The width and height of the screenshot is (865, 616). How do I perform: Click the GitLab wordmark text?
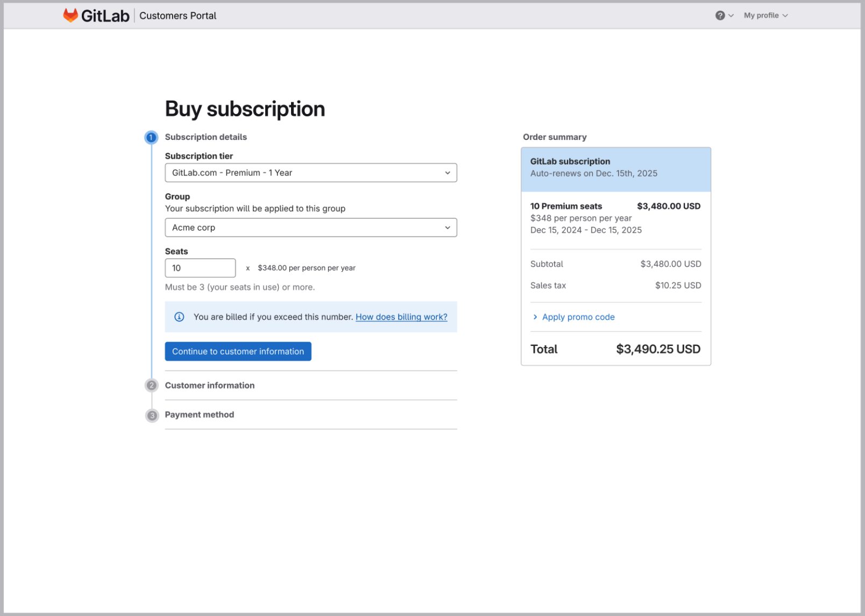click(x=105, y=16)
